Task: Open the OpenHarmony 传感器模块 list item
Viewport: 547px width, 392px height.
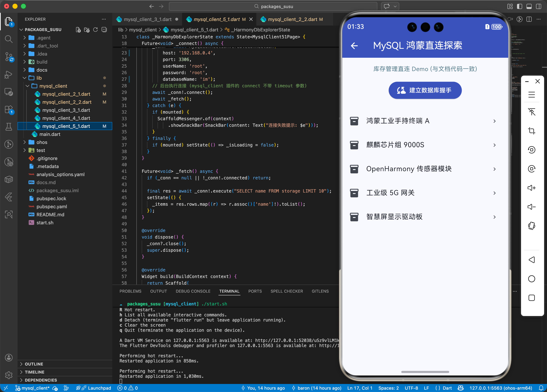Action: click(425, 169)
